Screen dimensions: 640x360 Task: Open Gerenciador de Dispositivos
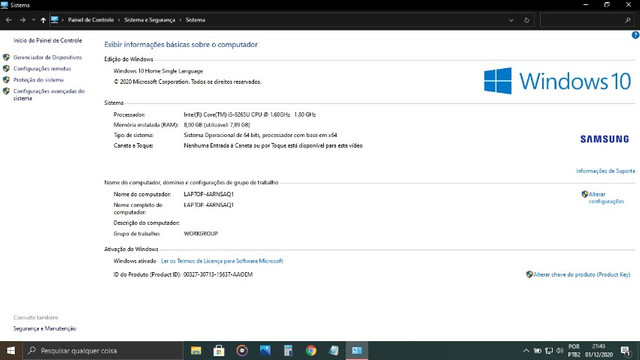48,58
